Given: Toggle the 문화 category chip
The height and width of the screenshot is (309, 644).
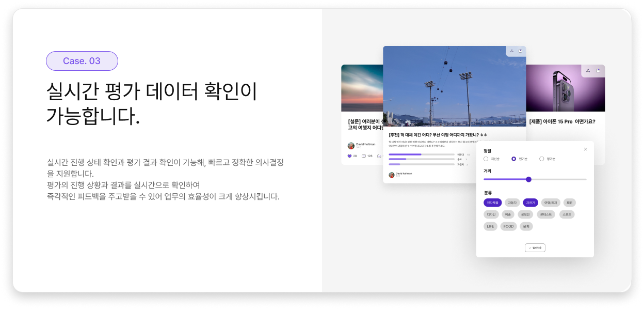Looking at the screenshot, I should (x=526, y=226).
